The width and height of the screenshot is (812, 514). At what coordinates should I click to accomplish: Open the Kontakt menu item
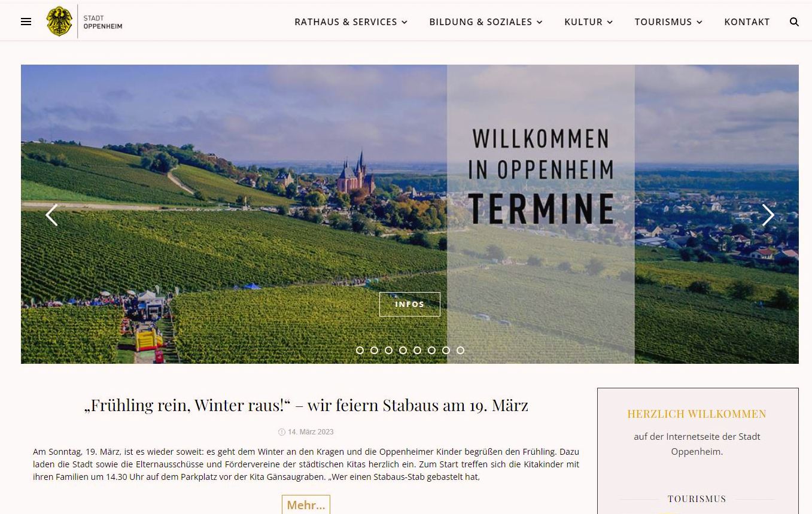[747, 22]
